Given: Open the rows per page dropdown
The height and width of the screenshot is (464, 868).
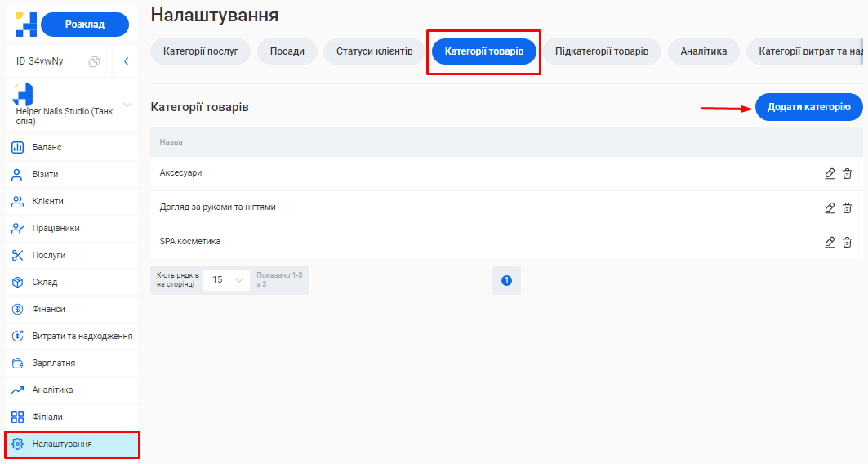Looking at the screenshot, I should pyautogui.click(x=226, y=279).
